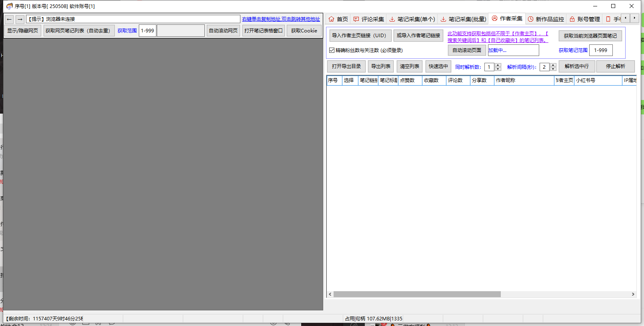Click the 获取范围 label in left toolbar
The height and width of the screenshot is (326, 644).
point(127,31)
